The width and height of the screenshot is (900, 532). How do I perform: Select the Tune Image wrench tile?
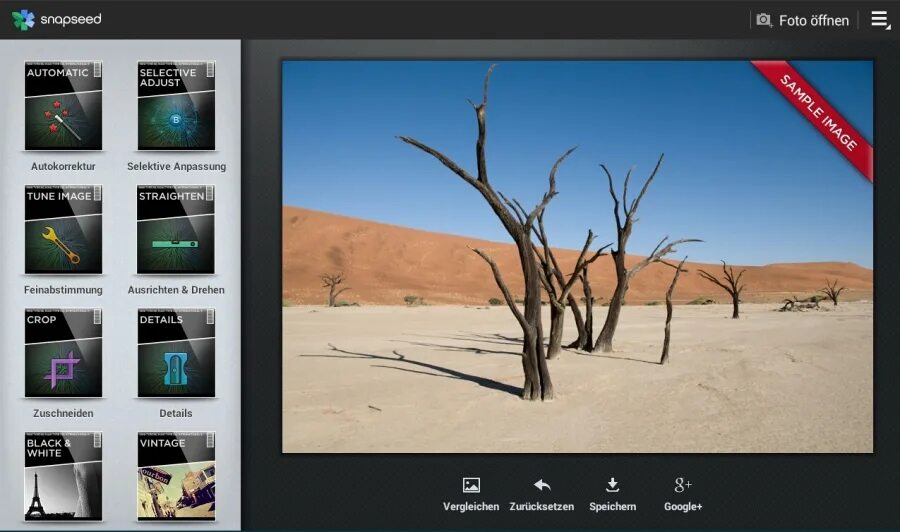63,229
